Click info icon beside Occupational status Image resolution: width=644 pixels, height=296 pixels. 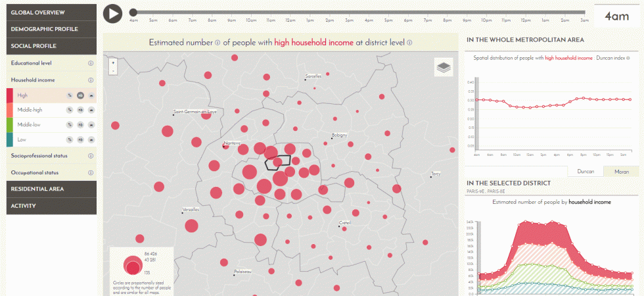(91, 172)
